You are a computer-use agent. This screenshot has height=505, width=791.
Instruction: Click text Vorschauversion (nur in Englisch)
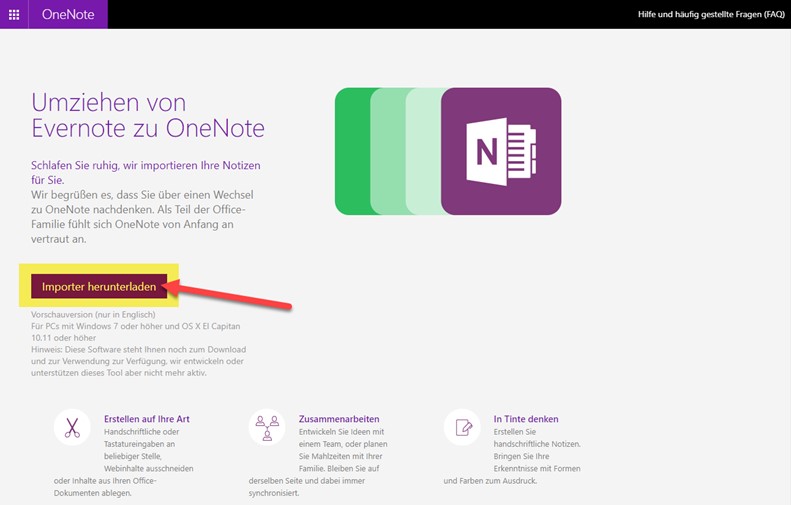click(x=93, y=314)
